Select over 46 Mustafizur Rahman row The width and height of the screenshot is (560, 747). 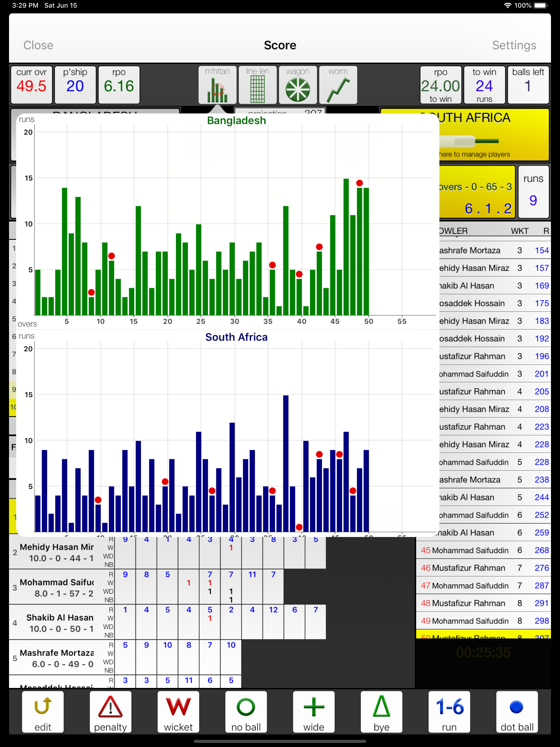coord(483,568)
